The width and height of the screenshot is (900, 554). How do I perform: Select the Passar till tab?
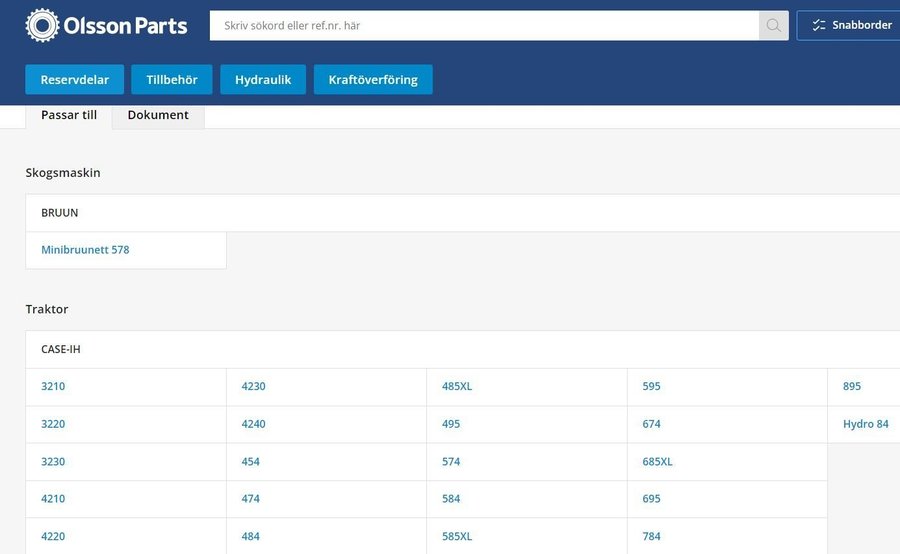coord(69,115)
